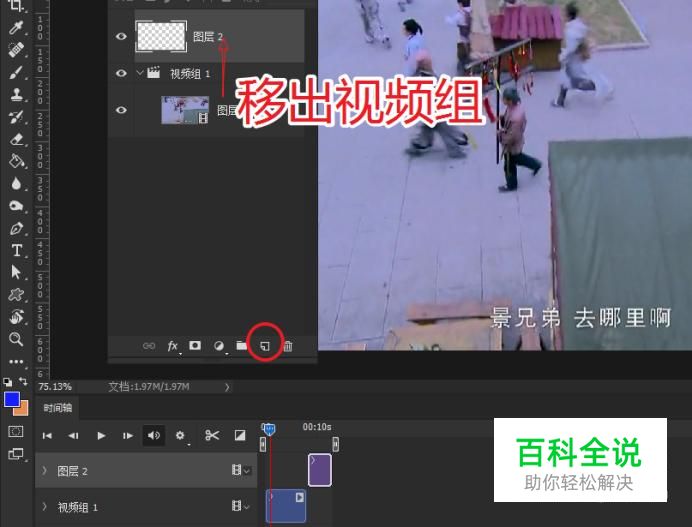The image size is (692, 527).
Task: Open the Edit Toolbar three-dots menu
Action: [16, 361]
